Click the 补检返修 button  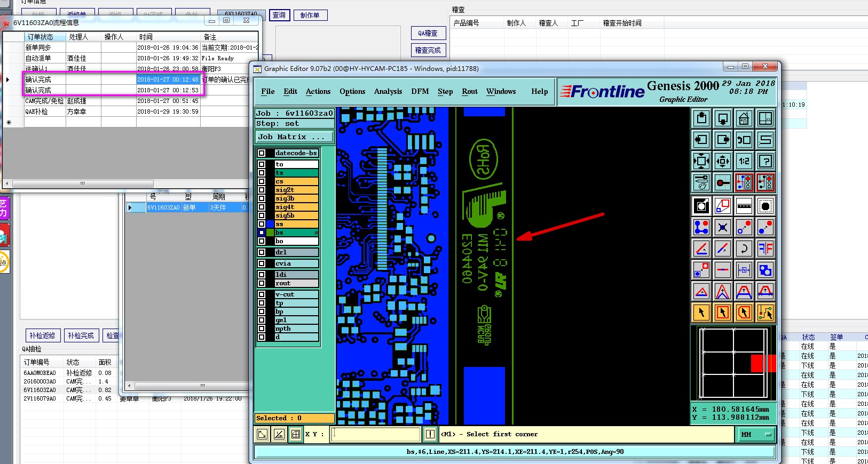tap(43, 335)
